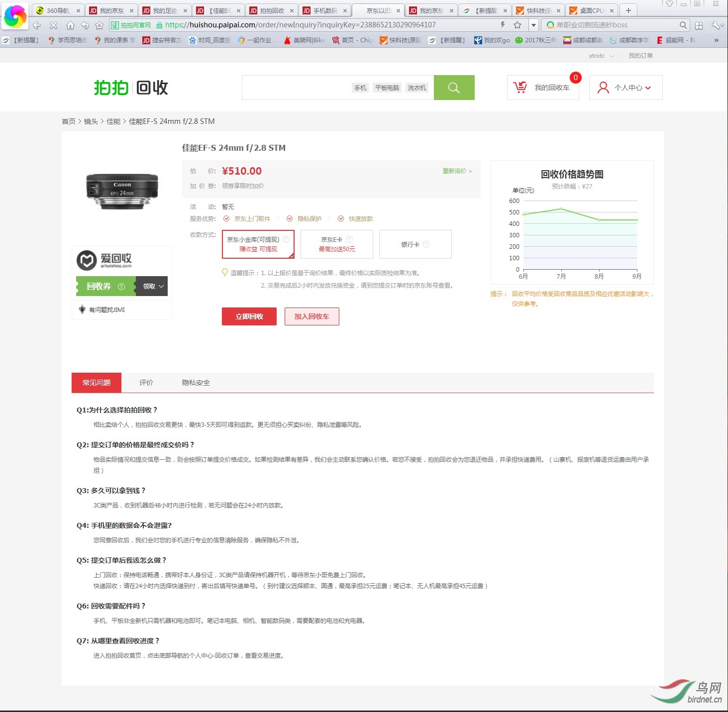Switch to the 桌面CPU browser tab
Screen dimensions: 728x712
[592, 10]
